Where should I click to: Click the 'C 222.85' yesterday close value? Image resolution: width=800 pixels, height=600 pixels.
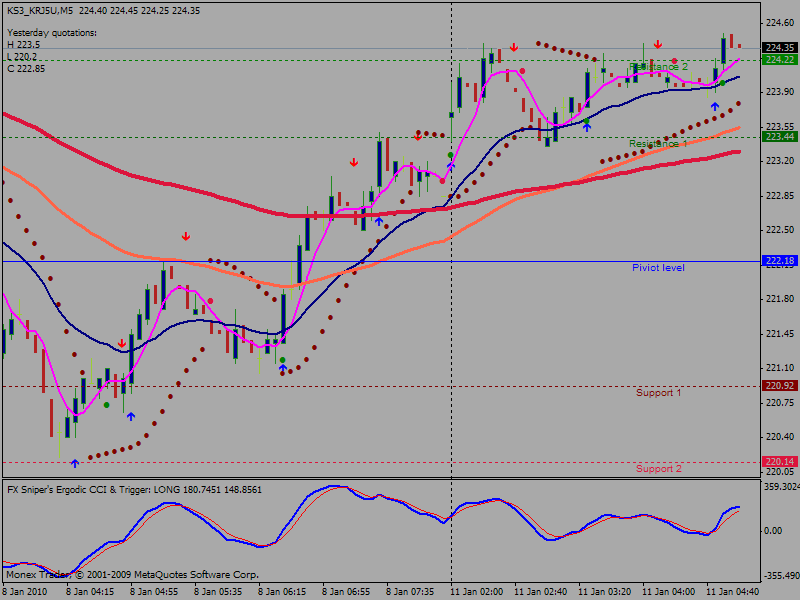pyautogui.click(x=26, y=68)
